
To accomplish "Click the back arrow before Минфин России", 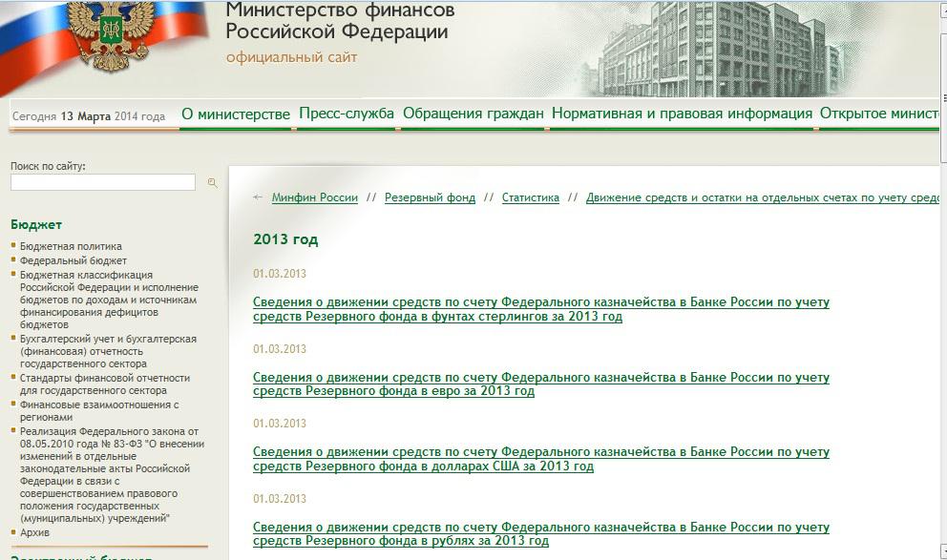I will [x=258, y=197].
